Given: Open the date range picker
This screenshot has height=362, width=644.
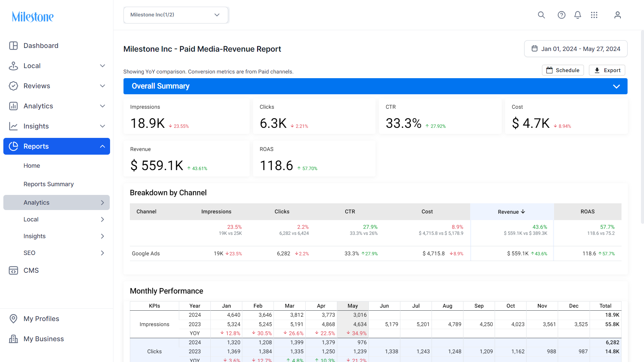Looking at the screenshot, I should click(x=576, y=49).
